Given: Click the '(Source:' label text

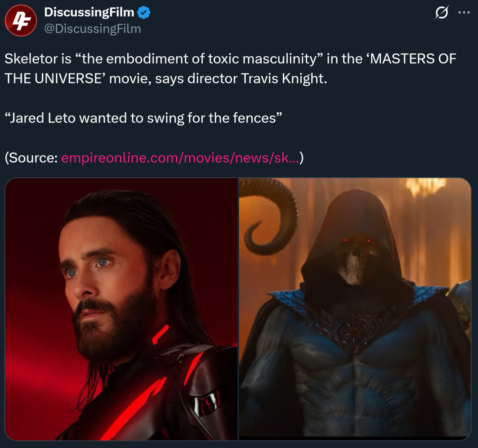Looking at the screenshot, I should point(31,158).
